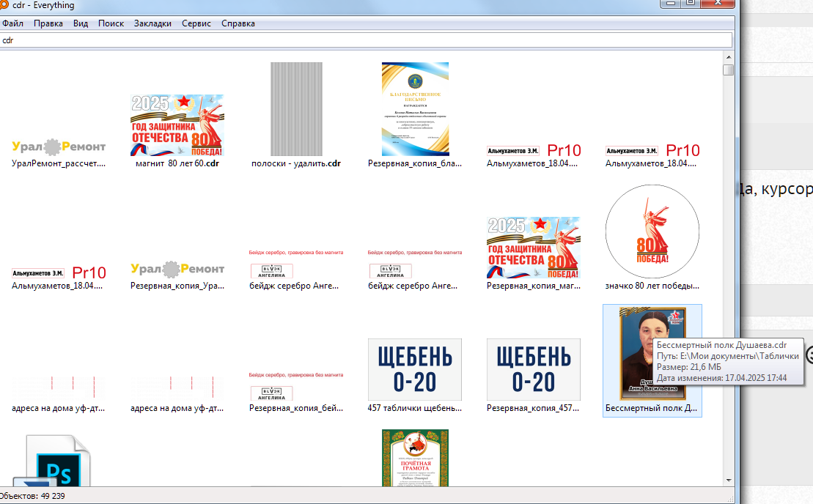The width and height of the screenshot is (813, 504).
Task: Select the магнит 80 лет 60.cdr thumbnail
Action: (x=177, y=125)
